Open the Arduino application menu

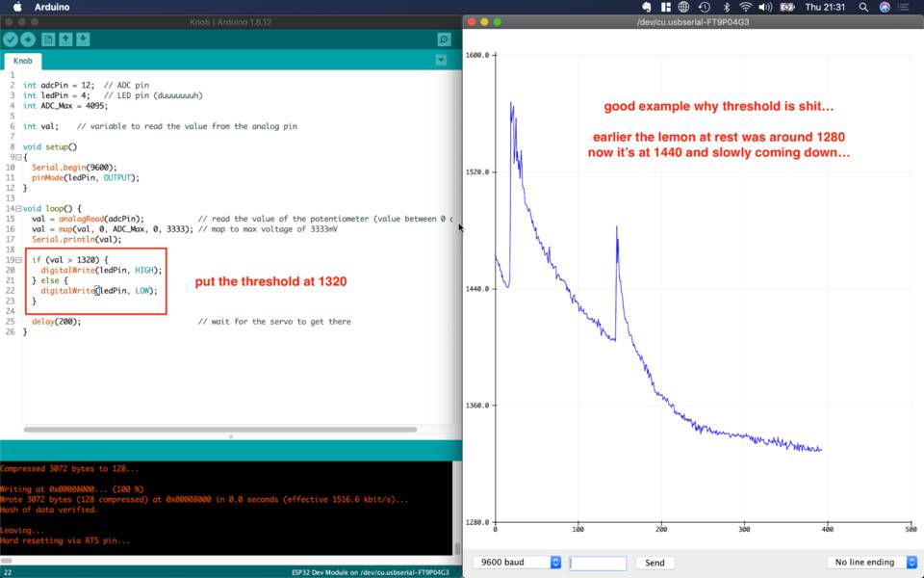click(52, 7)
